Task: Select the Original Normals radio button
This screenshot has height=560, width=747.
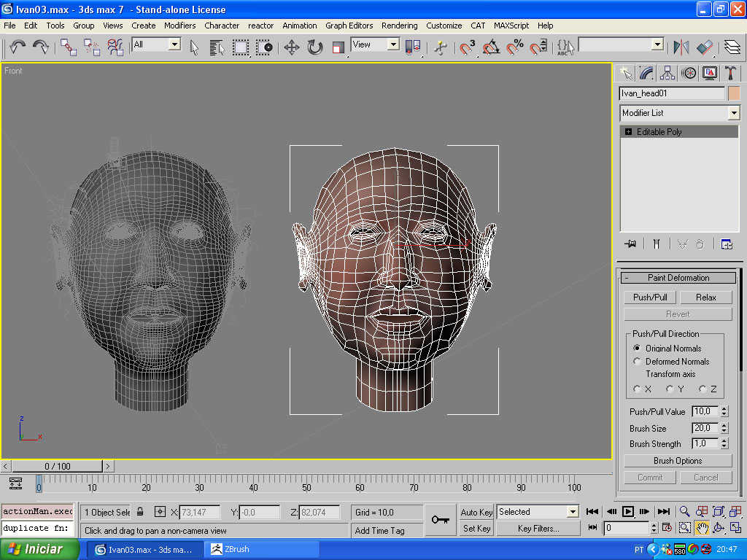Action: (x=637, y=348)
